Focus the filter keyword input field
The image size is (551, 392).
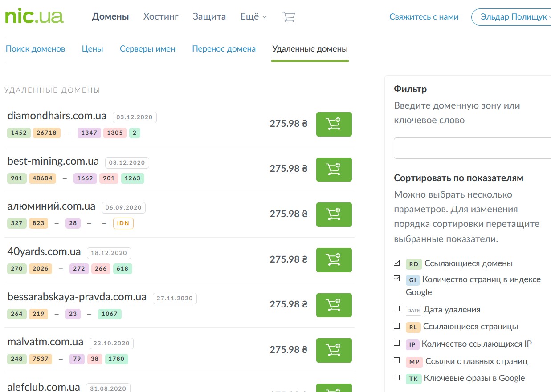click(472, 148)
